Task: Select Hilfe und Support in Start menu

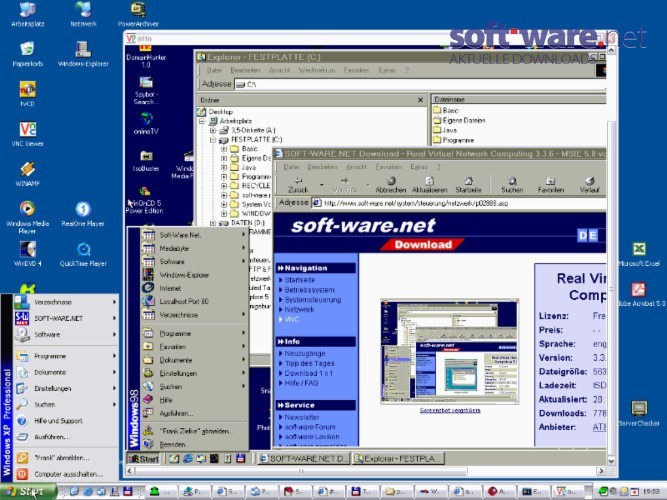Action: tap(66, 420)
